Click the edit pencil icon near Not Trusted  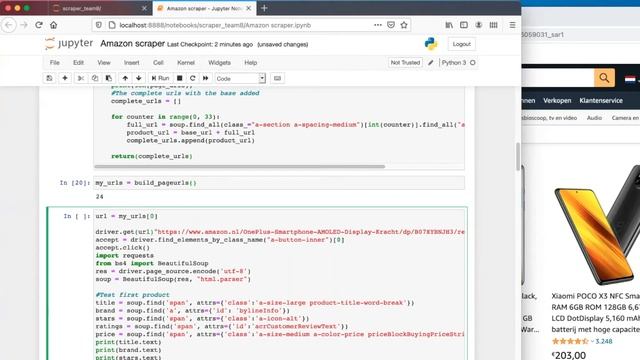pyautogui.click(x=431, y=63)
